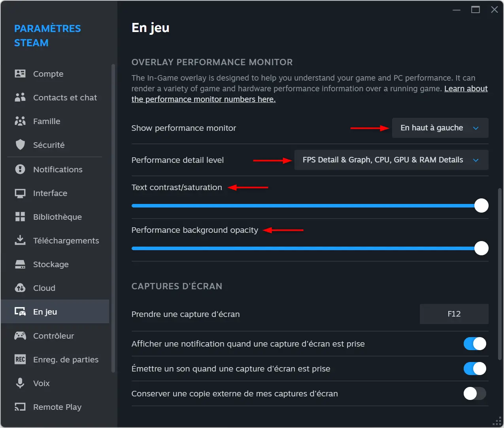Disable notification when screenshot is taken
504x428 pixels.
(x=475, y=344)
